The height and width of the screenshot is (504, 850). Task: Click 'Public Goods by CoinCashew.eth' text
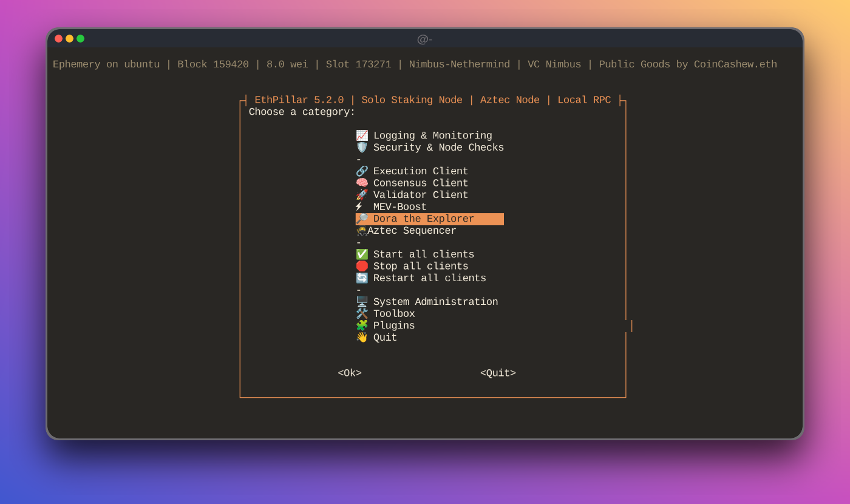[x=688, y=64]
